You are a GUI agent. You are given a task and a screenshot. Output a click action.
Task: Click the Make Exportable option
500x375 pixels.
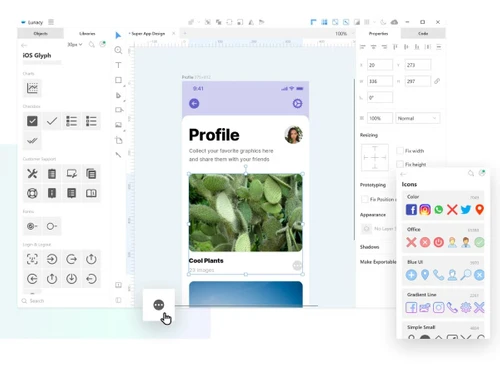point(378,262)
